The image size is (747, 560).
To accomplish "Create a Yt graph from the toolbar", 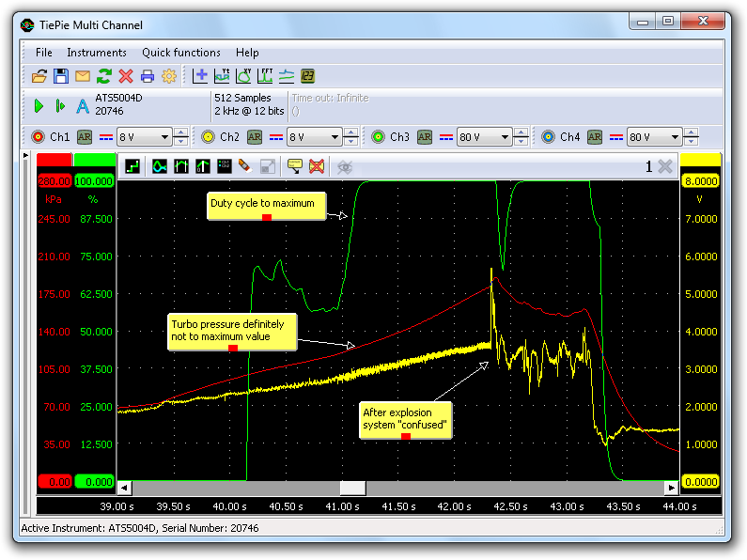I will [x=222, y=76].
